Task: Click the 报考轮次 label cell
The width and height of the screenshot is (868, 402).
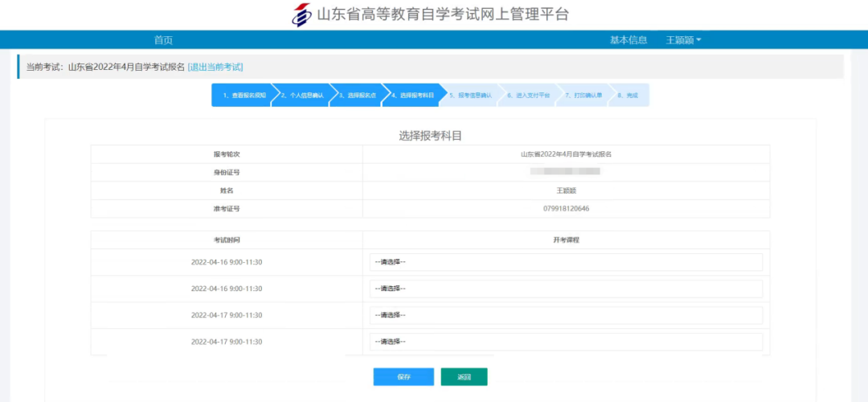Action: point(227,154)
